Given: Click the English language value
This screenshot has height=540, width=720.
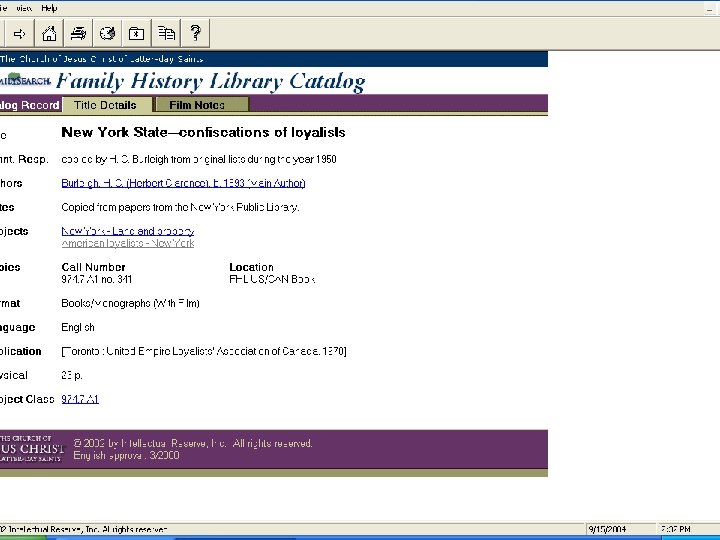Looking at the screenshot, I should pyautogui.click(x=78, y=327).
